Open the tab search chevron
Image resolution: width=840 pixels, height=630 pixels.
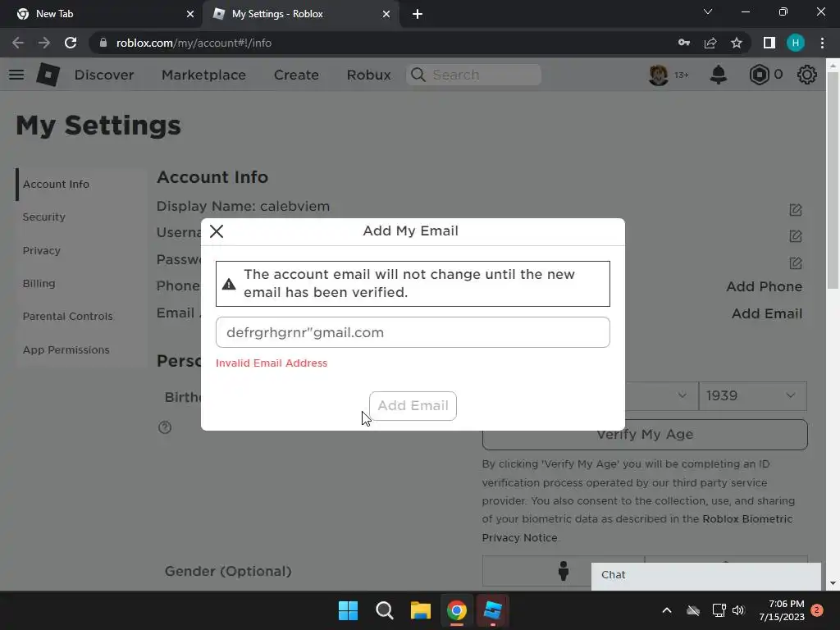[x=708, y=11]
